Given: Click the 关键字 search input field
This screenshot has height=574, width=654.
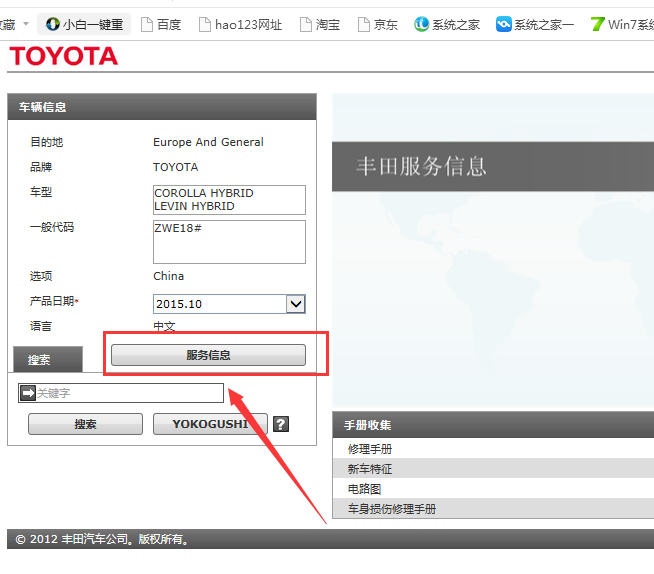Looking at the screenshot, I should (x=121, y=393).
